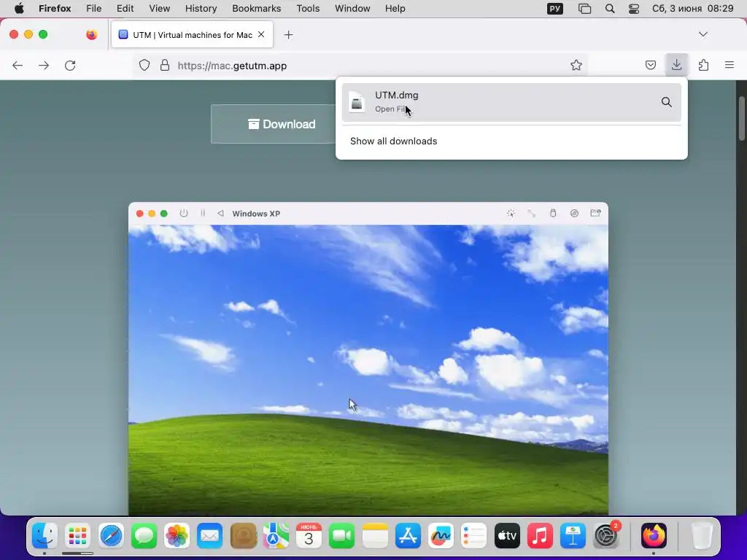Open the Help menu
Viewport: 747px width, 560px height.
coord(395,9)
